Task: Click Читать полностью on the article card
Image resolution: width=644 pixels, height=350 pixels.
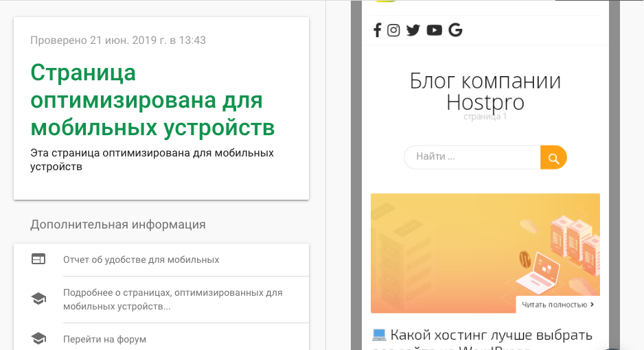Action: (x=557, y=305)
